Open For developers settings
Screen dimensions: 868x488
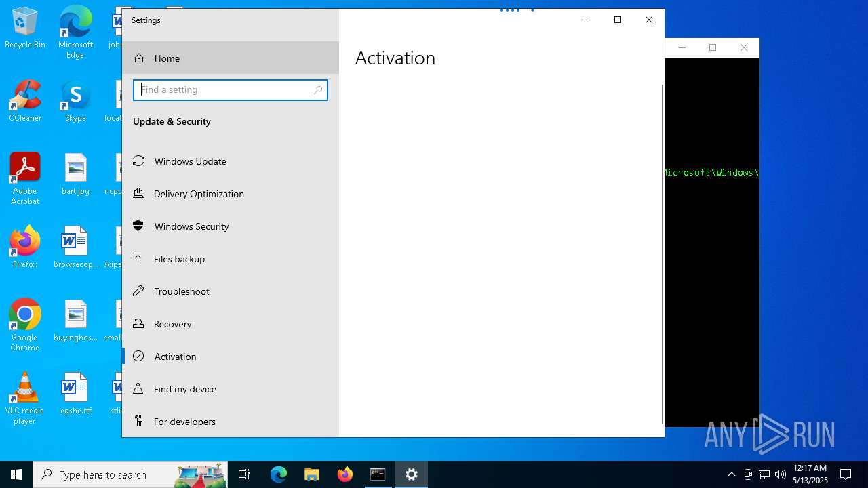231,422
